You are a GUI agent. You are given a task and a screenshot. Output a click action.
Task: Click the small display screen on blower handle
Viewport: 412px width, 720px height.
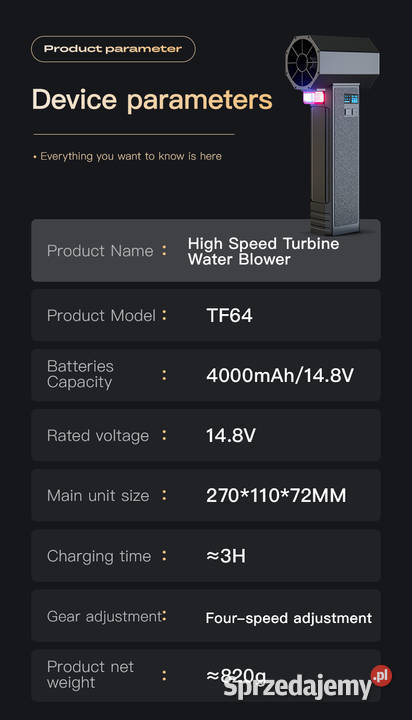pyautogui.click(x=351, y=99)
